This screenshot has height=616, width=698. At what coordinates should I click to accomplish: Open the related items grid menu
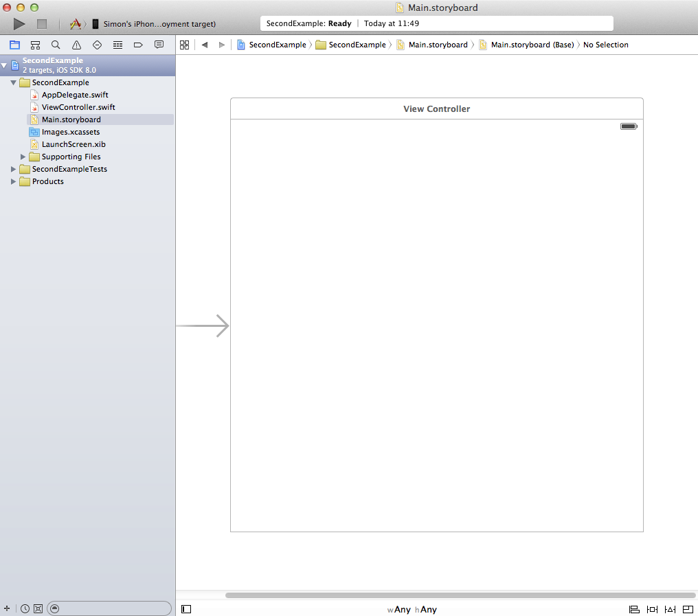tap(184, 45)
